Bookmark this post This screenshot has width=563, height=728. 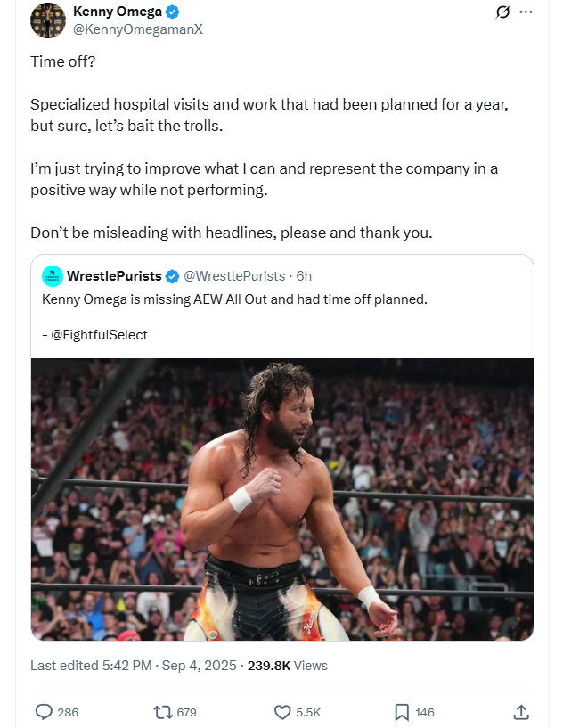(x=402, y=712)
